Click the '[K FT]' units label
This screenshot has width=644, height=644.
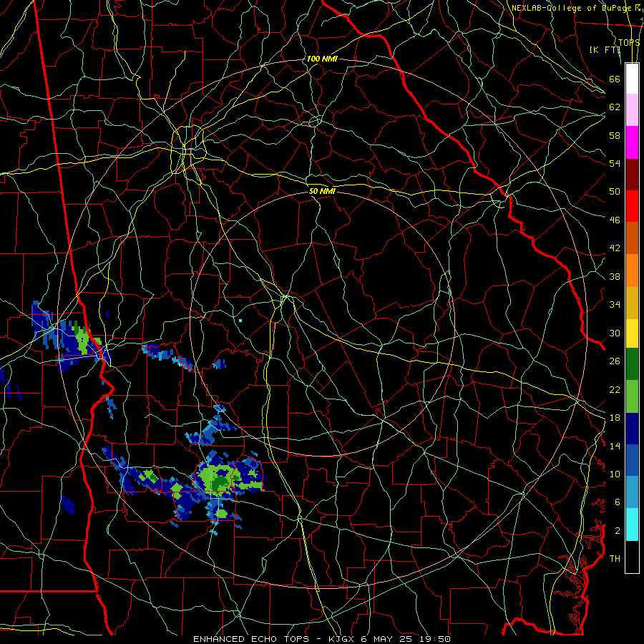[x=605, y=49]
